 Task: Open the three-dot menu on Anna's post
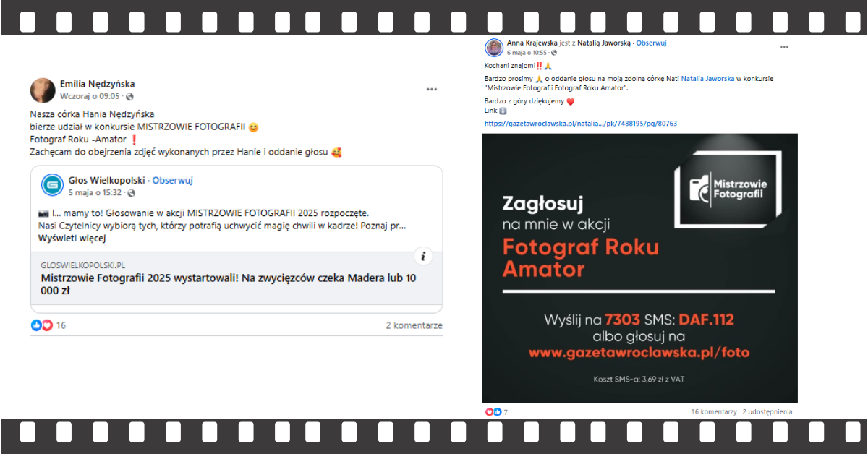[x=784, y=47]
